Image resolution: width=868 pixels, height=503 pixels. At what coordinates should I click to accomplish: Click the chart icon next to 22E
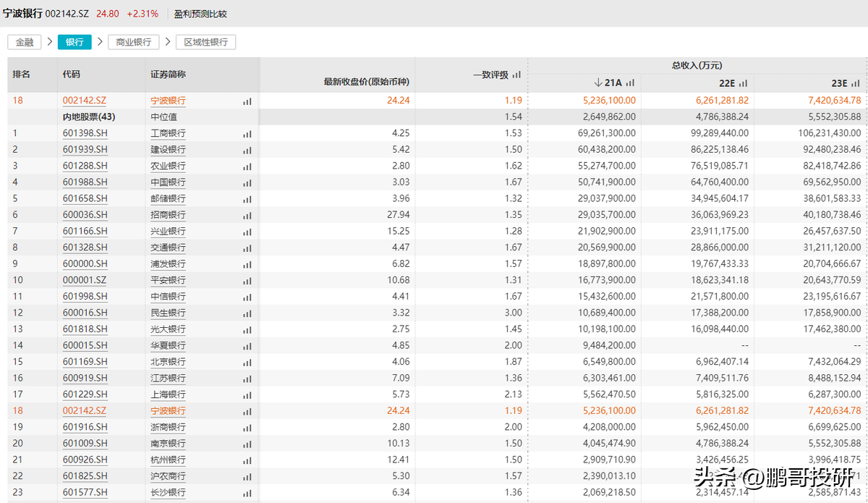[x=743, y=83]
